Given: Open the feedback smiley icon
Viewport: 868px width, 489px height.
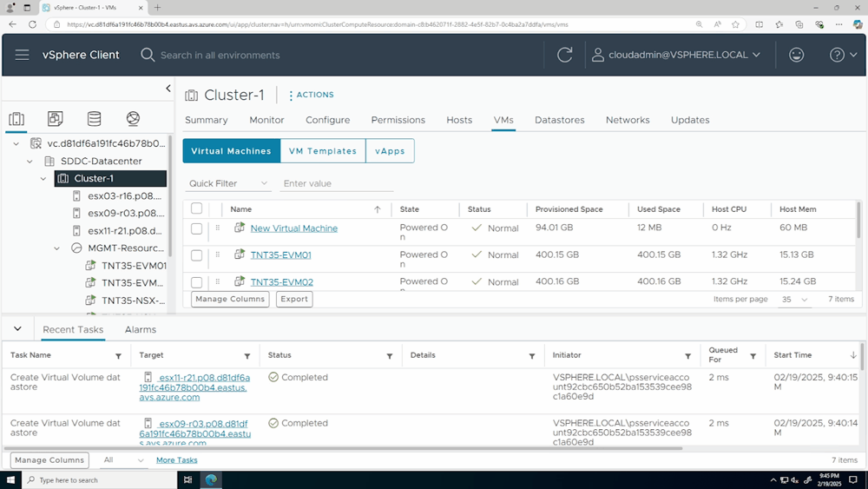Looking at the screenshot, I should pos(796,55).
